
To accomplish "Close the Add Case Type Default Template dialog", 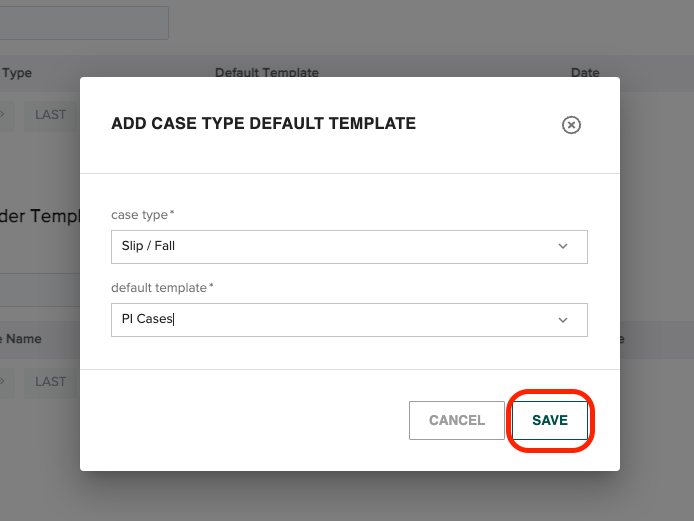I will click(x=571, y=125).
